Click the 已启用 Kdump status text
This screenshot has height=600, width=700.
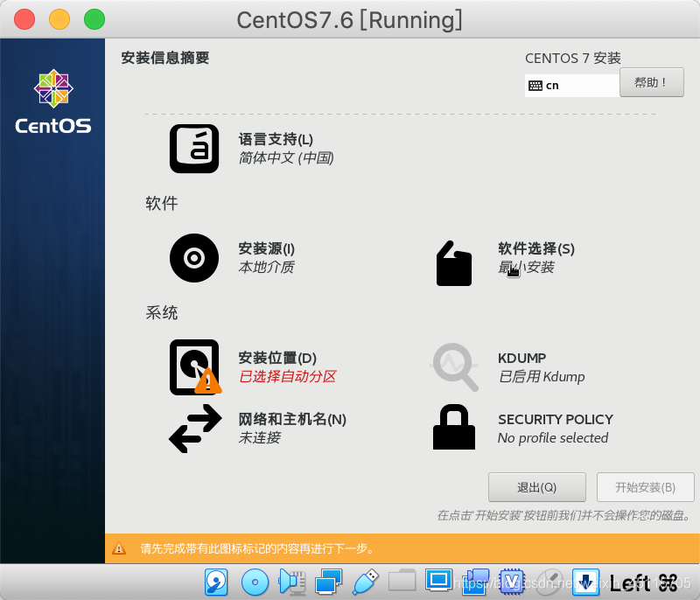(x=542, y=377)
